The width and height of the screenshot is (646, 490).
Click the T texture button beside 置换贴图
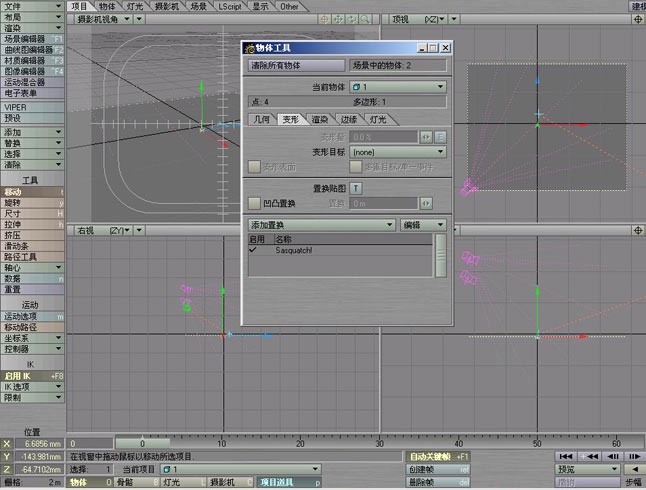(x=356, y=188)
